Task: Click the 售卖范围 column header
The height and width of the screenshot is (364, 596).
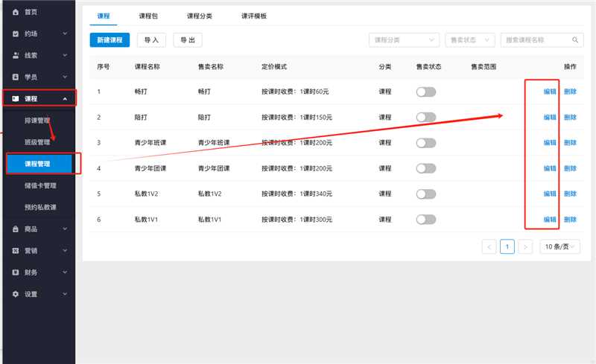Action: (x=484, y=67)
